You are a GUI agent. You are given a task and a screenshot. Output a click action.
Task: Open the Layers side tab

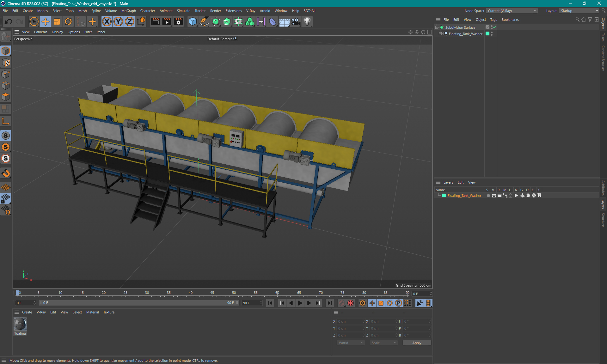click(603, 204)
